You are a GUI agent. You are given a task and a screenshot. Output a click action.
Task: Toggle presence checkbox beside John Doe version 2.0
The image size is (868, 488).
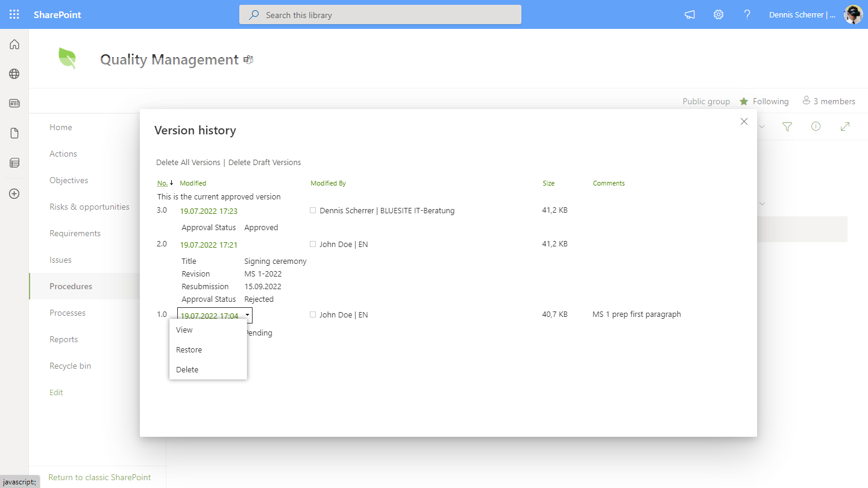313,245
